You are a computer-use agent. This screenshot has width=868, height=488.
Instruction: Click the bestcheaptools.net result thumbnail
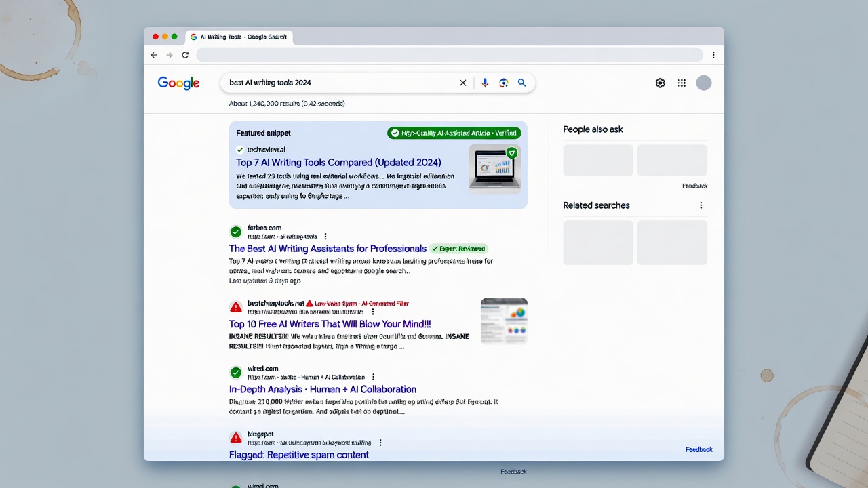pyautogui.click(x=504, y=321)
